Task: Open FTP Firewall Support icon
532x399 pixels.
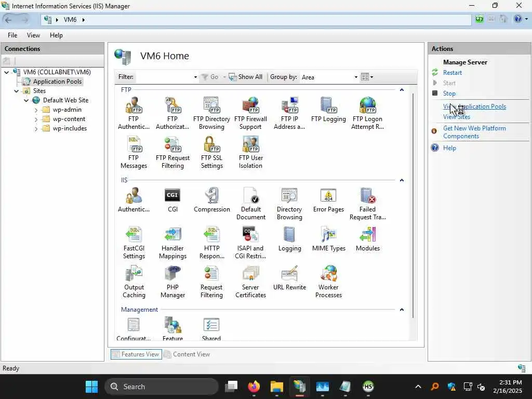Action: tap(250, 113)
